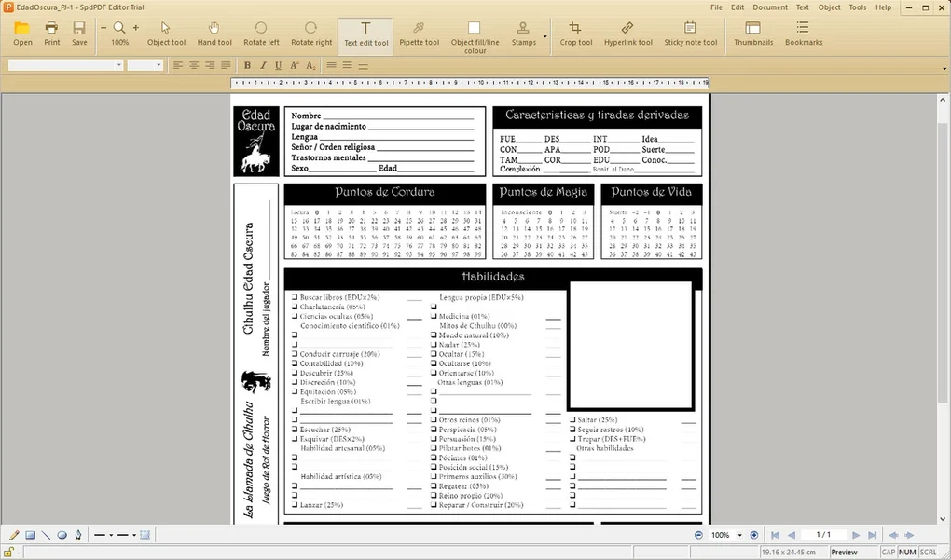Toggle superscript formatting
Screen dimensions: 951x560
point(295,65)
